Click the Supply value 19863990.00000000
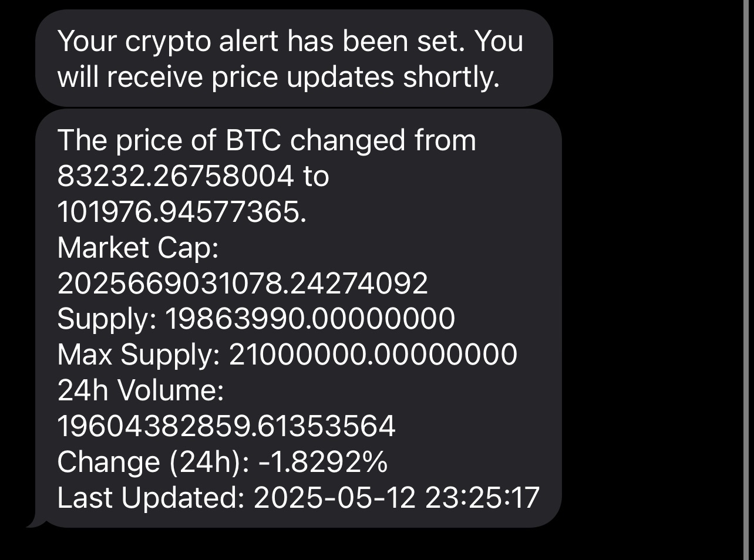754x560 pixels. click(310, 319)
